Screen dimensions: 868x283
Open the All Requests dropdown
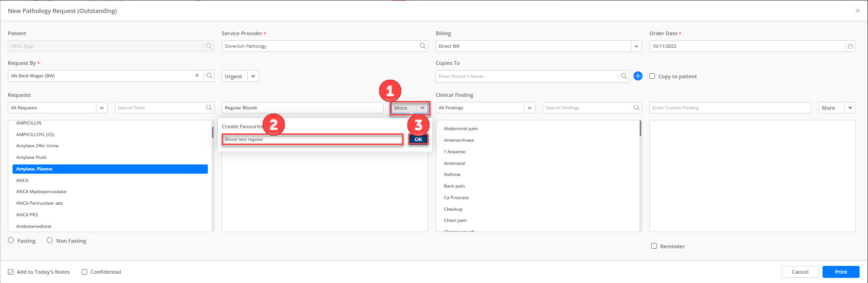click(102, 107)
